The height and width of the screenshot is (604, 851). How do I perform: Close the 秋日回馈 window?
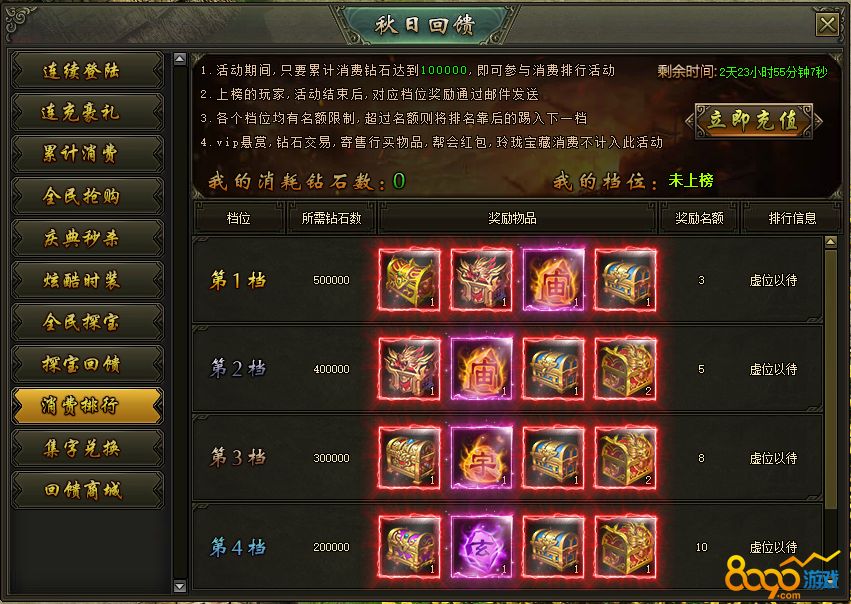(827, 24)
